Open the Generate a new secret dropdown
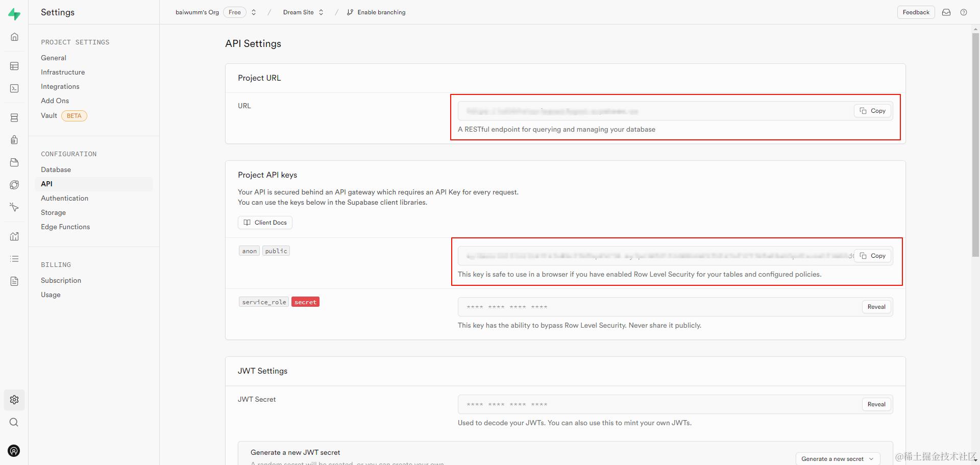 click(837, 459)
